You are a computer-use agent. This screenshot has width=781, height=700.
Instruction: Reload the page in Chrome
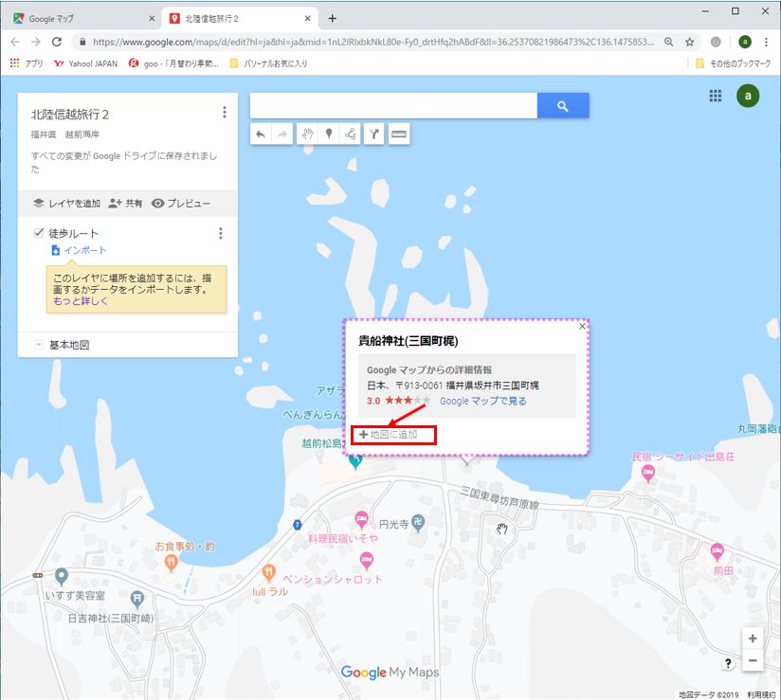tap(57, 42)
